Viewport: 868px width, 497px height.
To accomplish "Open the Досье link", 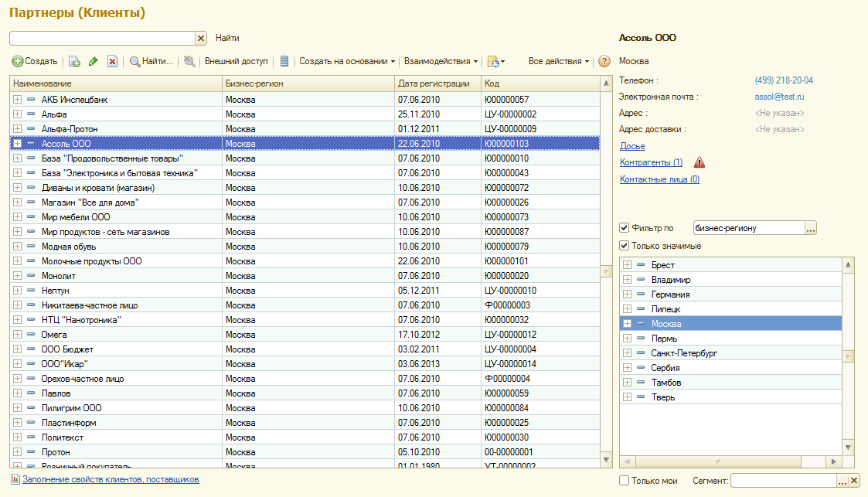I will [632, 146].
